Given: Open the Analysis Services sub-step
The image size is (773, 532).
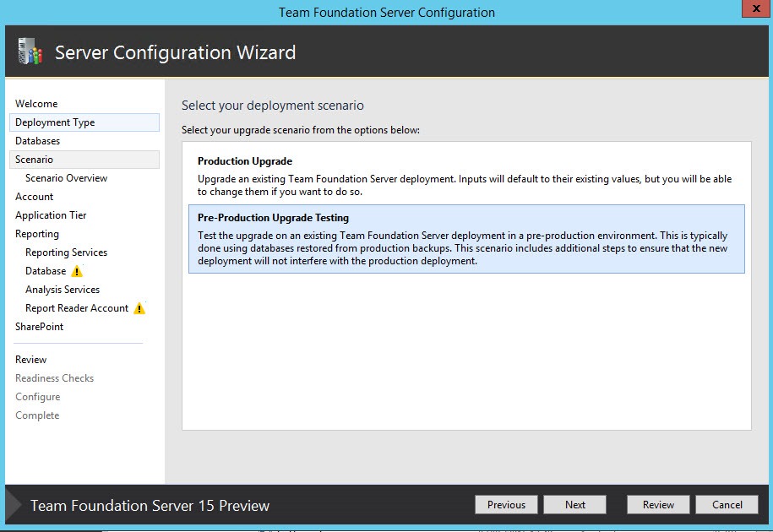Looking at the screenshot, I should coord(63,290).
